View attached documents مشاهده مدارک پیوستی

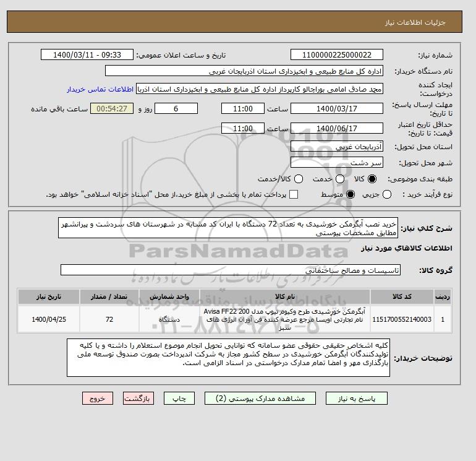click(260, 399)
